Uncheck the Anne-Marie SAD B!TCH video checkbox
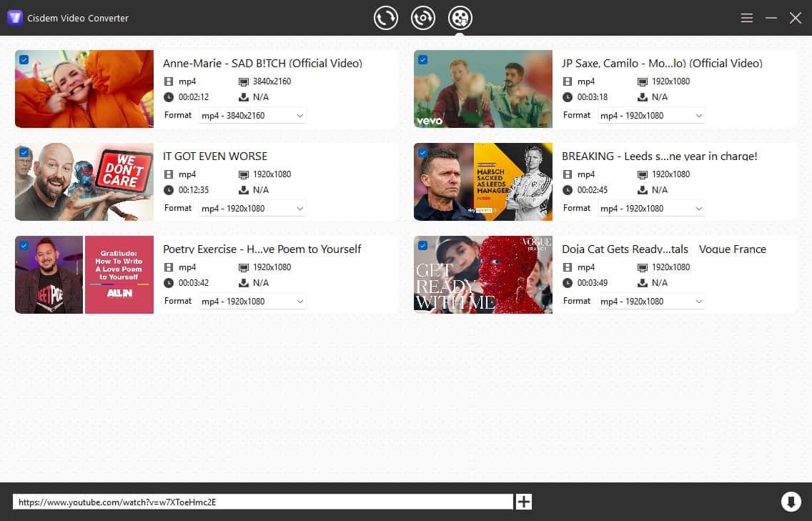Screen dimensions: 812x521 pos(24,59)
